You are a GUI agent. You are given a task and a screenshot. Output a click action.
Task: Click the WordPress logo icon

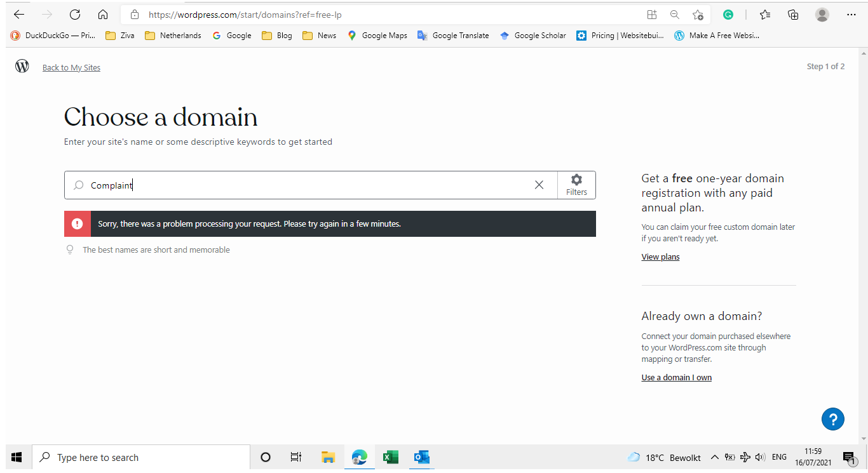tap(22, 66)
